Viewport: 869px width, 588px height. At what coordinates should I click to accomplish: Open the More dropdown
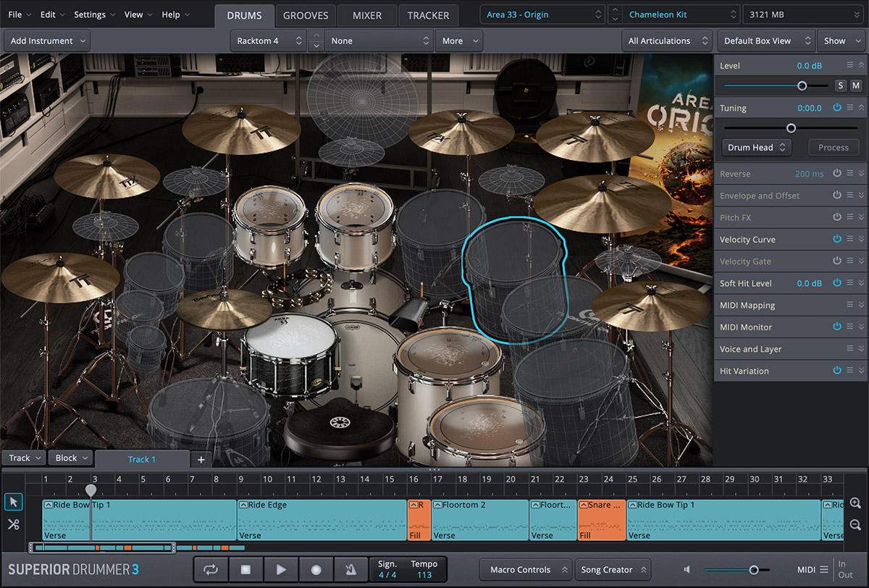[x=459, y=41]
